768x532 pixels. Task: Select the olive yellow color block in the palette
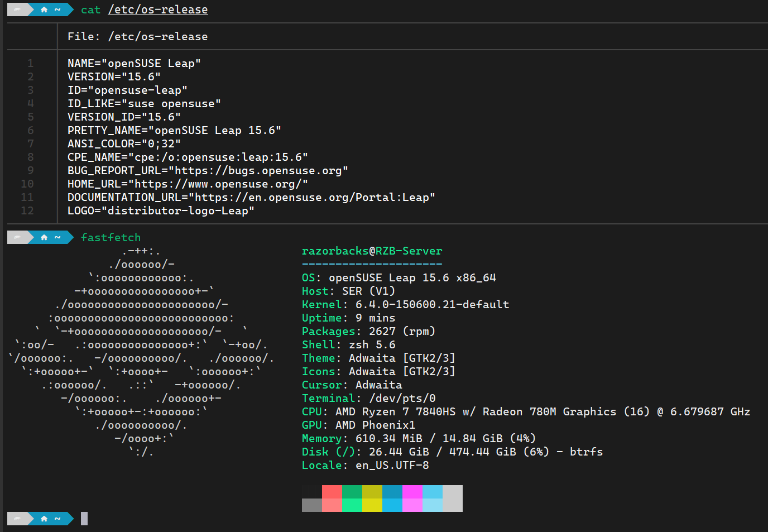pos(372,492)
